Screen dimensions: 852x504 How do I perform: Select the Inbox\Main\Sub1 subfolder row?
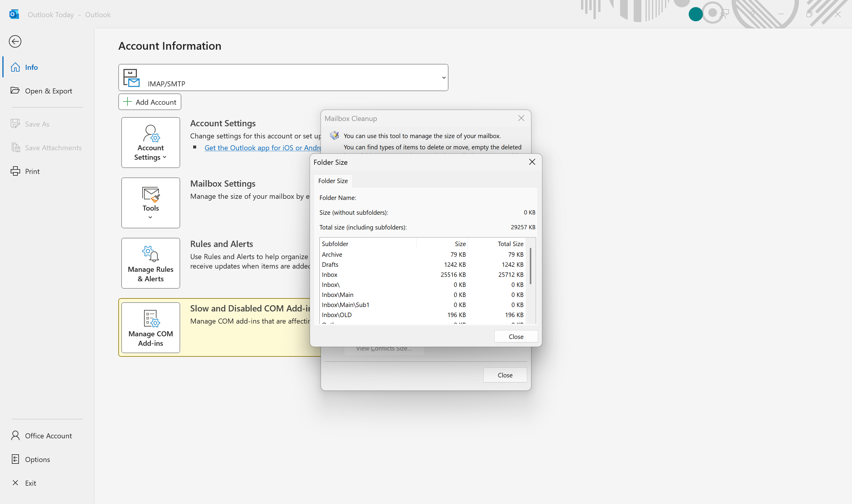coord(422,305)
